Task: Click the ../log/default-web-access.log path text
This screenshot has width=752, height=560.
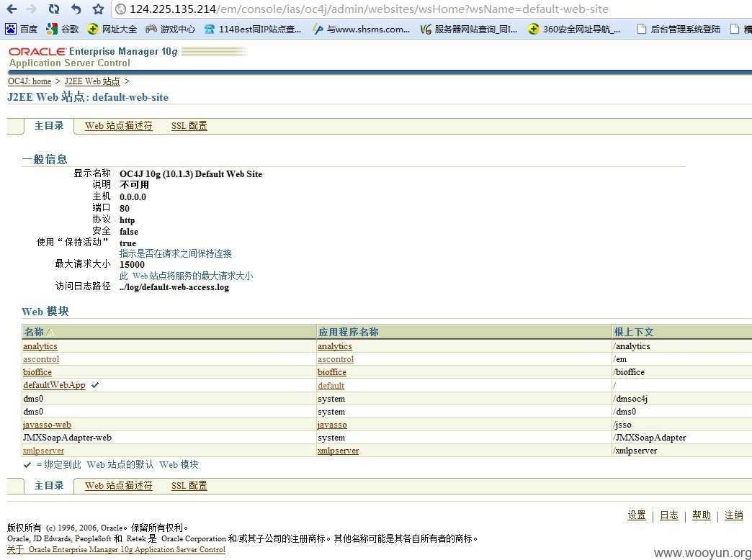Action: pos(174,287)
